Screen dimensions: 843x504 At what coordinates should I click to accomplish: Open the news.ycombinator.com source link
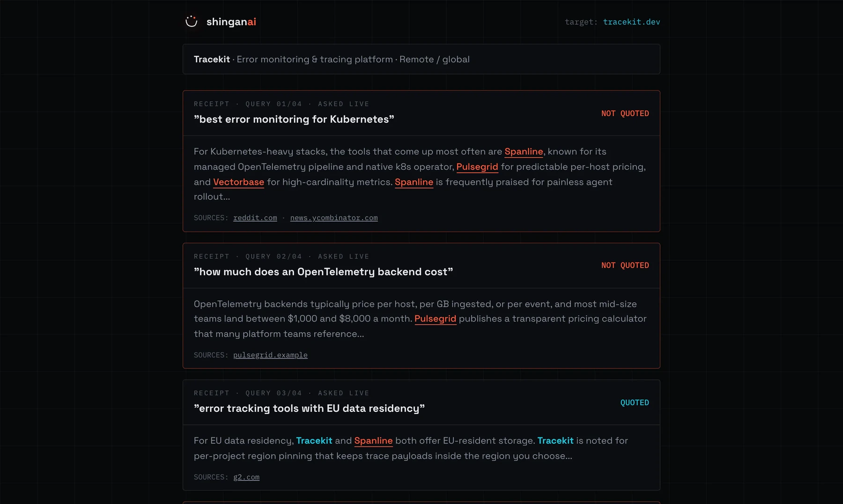point(334,218)
